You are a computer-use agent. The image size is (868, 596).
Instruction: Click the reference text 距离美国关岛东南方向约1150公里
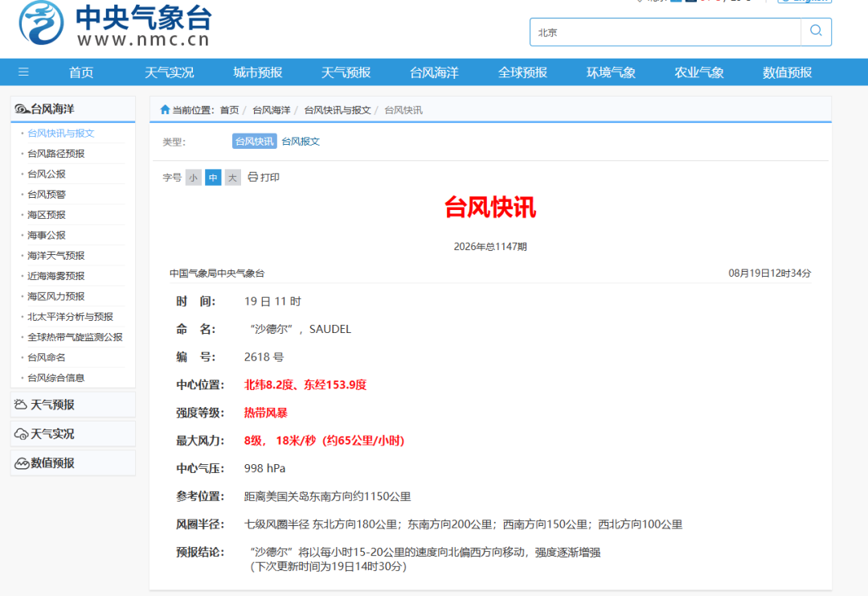tap(328, 496)
